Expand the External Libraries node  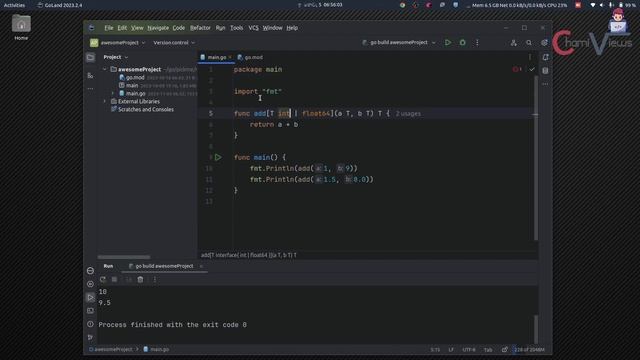point(105,101)
